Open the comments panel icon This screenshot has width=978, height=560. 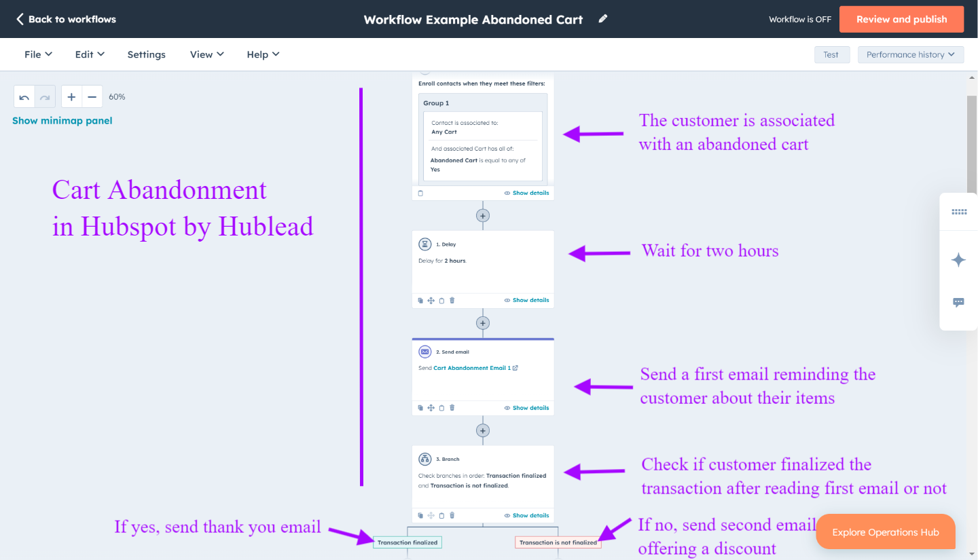click(958, 303)
